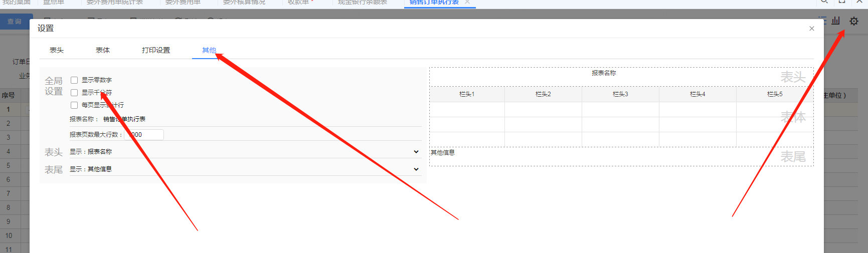Open the 委外核算情况 page tab
The height and width of the screenshot is (253, 868).
pyautogui.click(x=244, y=2)
